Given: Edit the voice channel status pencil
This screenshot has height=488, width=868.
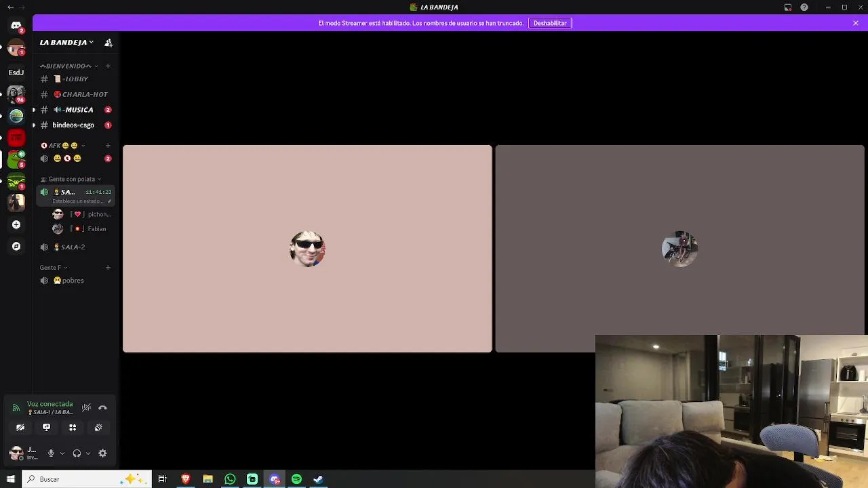Looking at the screenshot, I should [109, 201].
